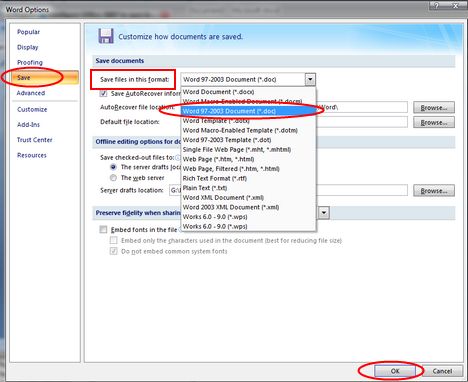
Task: Click the Cancel button
Action: coord(442,371)
